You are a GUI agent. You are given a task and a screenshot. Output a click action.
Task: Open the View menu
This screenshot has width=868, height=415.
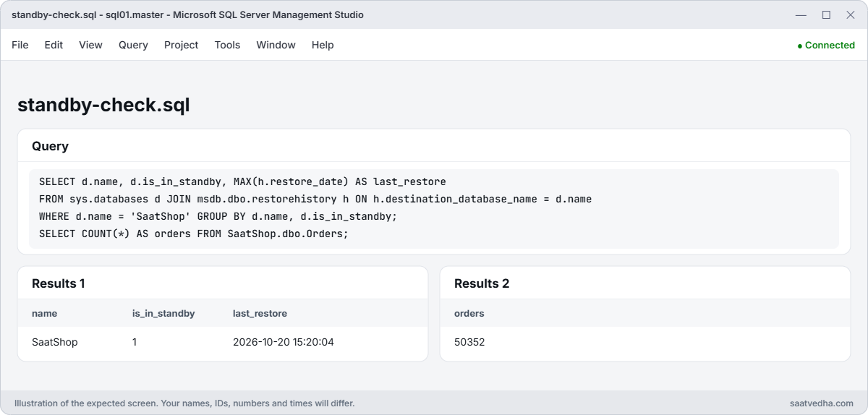coord(90,45)
